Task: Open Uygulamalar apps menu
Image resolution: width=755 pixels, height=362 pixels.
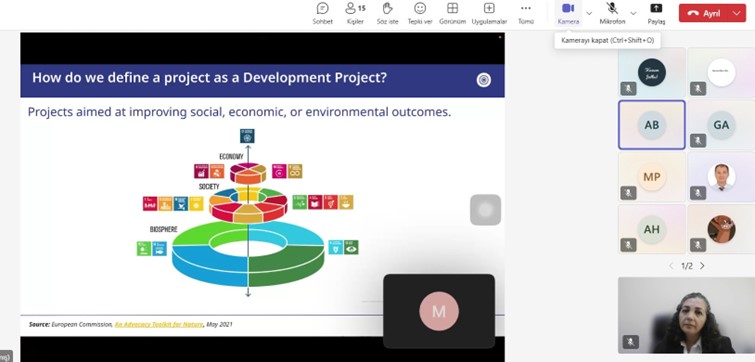Action: (489, 13)
